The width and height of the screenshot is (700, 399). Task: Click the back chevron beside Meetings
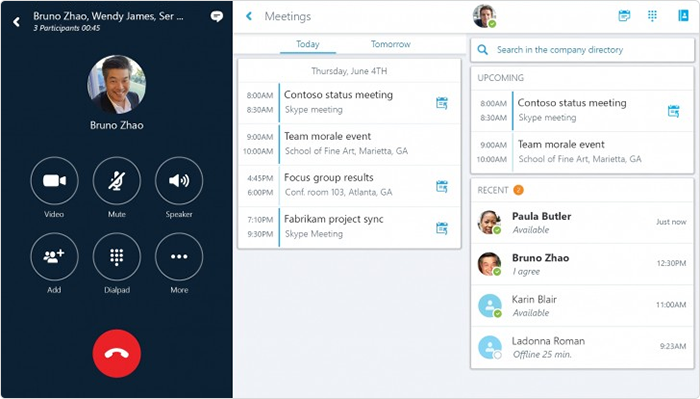coord(249,17)
